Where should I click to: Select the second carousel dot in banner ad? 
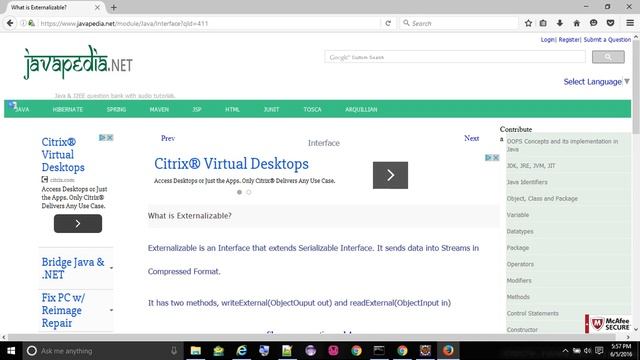click(249, 192)
